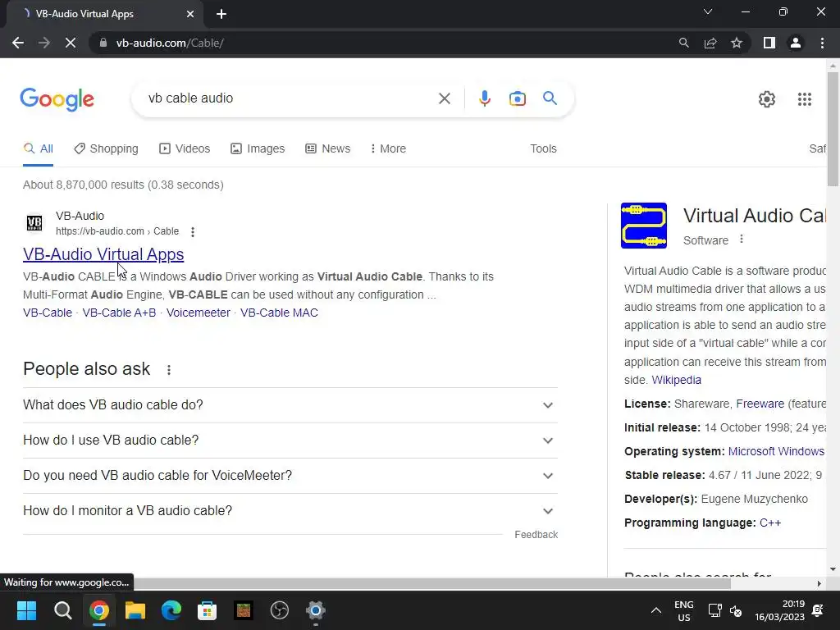Open the Settings gear in the taskbar

pos(316,610)
